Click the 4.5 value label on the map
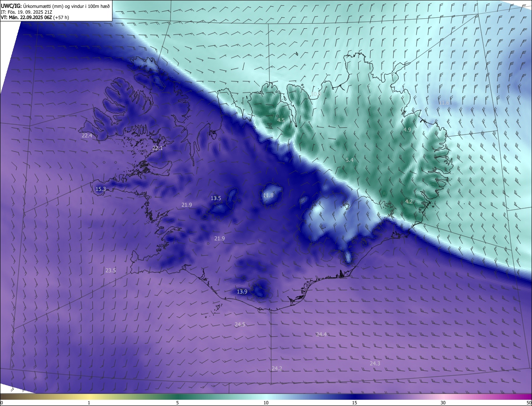Image resolution: width=532 pixels, height=406 pixels. click(x=281, y=120)
